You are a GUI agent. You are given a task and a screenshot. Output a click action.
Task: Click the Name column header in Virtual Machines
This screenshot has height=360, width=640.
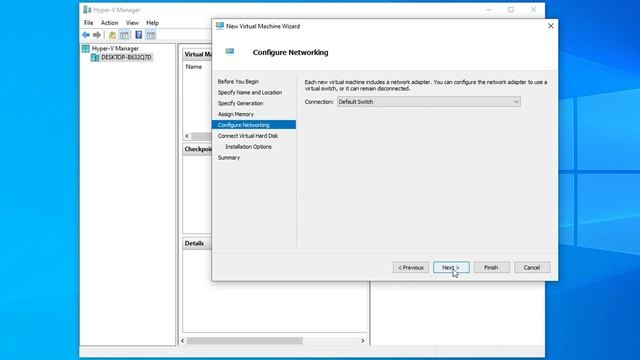coord(193,67)
